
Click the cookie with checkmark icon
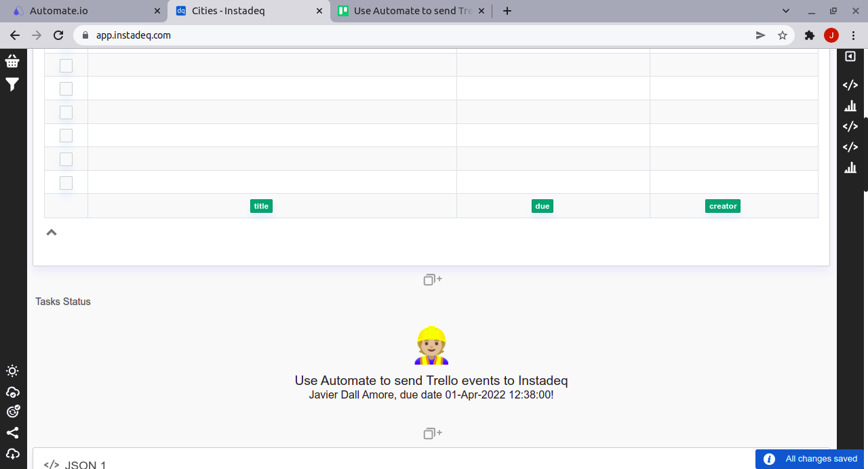(12, 411)
